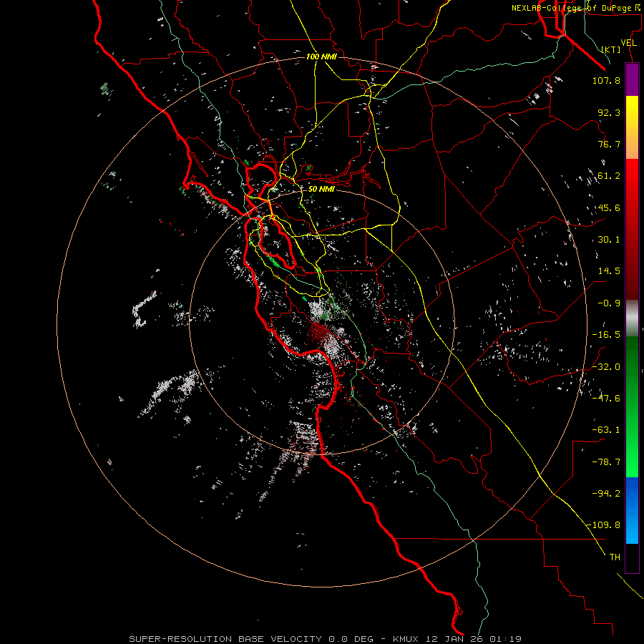Pick the black TH segment of the color bar
This screenshot has height=644, width=644.
pos(632,558)
